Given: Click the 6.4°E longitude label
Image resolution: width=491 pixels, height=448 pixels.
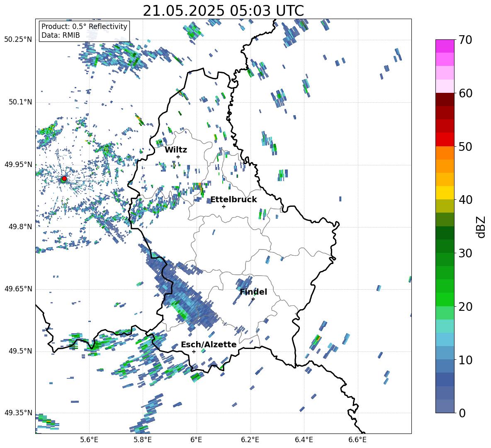Looking at the screenshot, I should 304,440.
